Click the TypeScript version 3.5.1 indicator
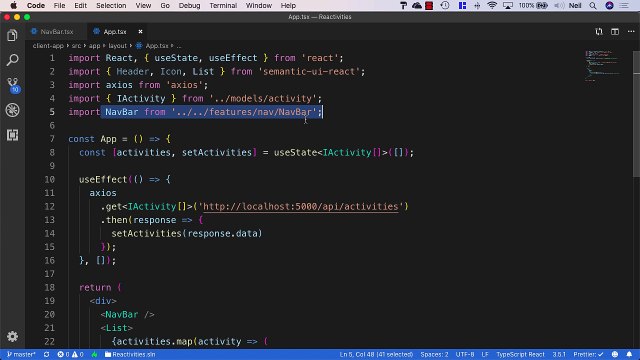The image size is (640, 360). click(x=559, y=354)
